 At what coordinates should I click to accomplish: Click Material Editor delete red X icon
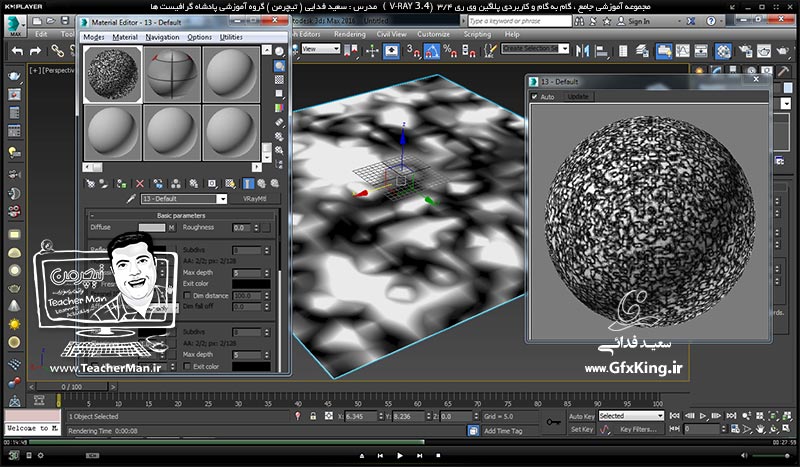(140, 183)
